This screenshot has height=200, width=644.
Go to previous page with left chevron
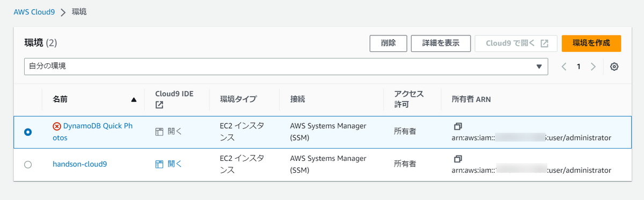point(564,67)
